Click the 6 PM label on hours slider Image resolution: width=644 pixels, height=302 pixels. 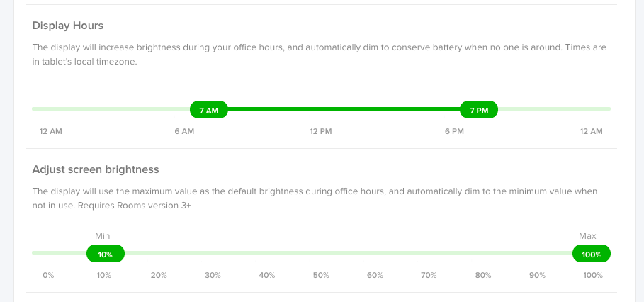tap(454, 131)
